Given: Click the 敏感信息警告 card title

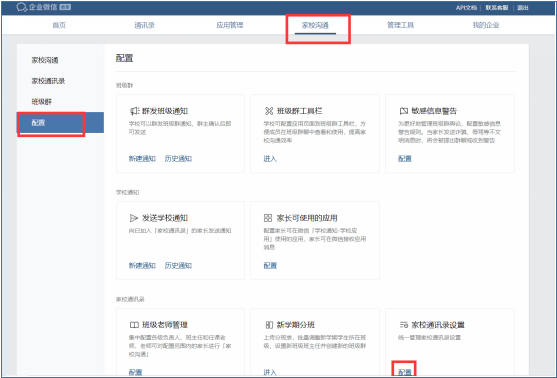Looking at the screenshot, I should point(434,111).
